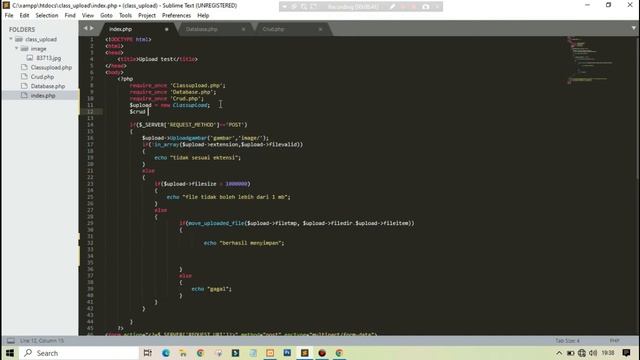Collapse the class_upload folder
This screenshot has width=640, height=360.
point(11,39)
